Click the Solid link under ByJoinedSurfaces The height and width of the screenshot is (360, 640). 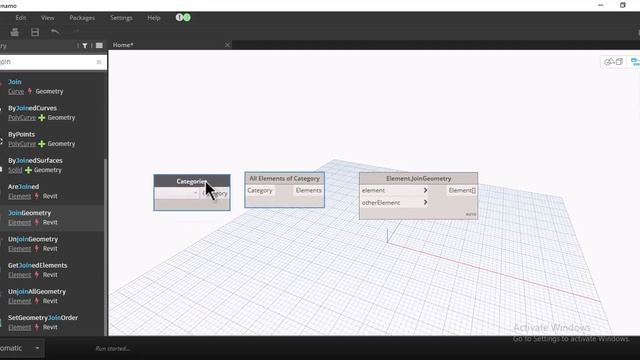point(15,170)
